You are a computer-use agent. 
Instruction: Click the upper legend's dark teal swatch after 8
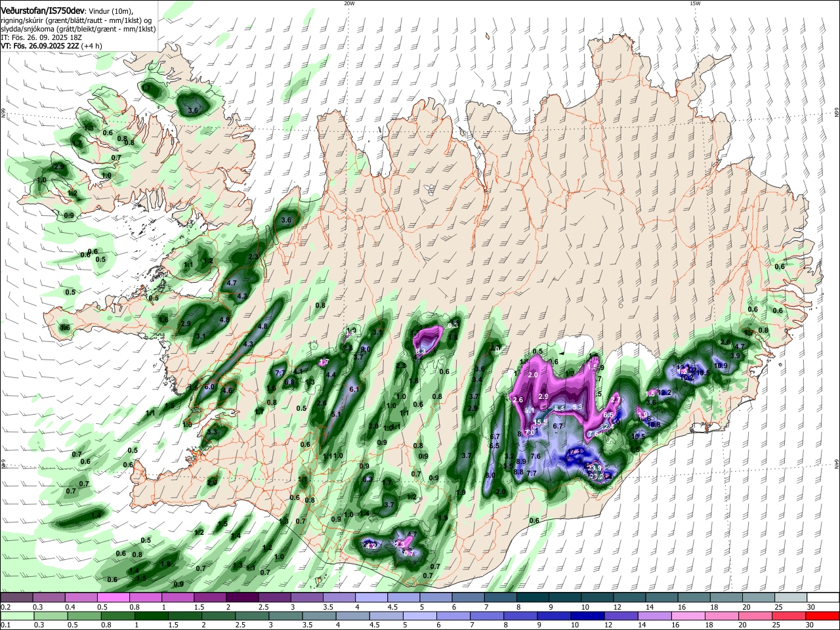coord(533,598)
